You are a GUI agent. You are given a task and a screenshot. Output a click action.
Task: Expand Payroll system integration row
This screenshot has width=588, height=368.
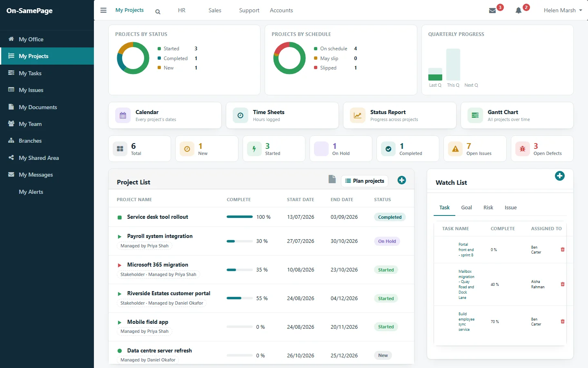click(120, 237)
